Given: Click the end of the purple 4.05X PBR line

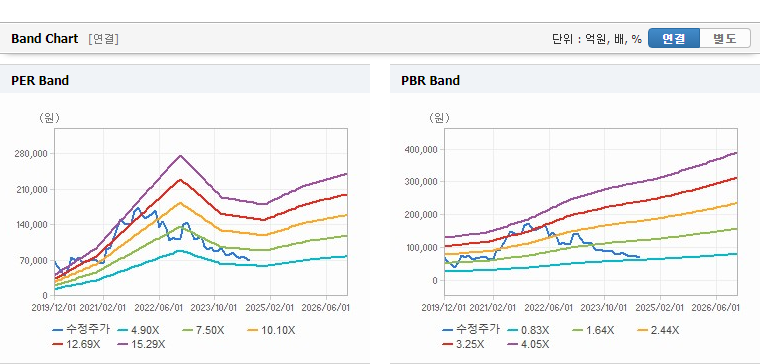Looking at the screenshot, I should click(736, 153).
